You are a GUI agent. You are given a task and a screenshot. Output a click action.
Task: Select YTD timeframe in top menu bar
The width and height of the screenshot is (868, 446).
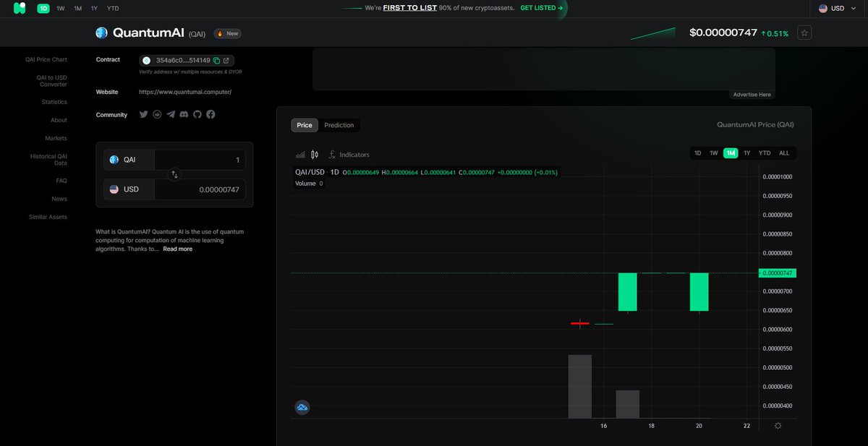tap(111, 9)
